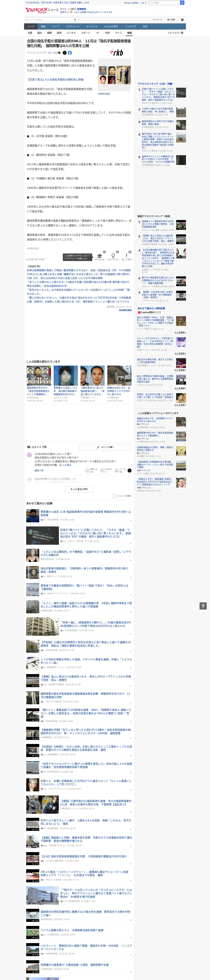
Task: Click 返信 1件 reply link
Action: pyautogui.click(x=39, y=471)
